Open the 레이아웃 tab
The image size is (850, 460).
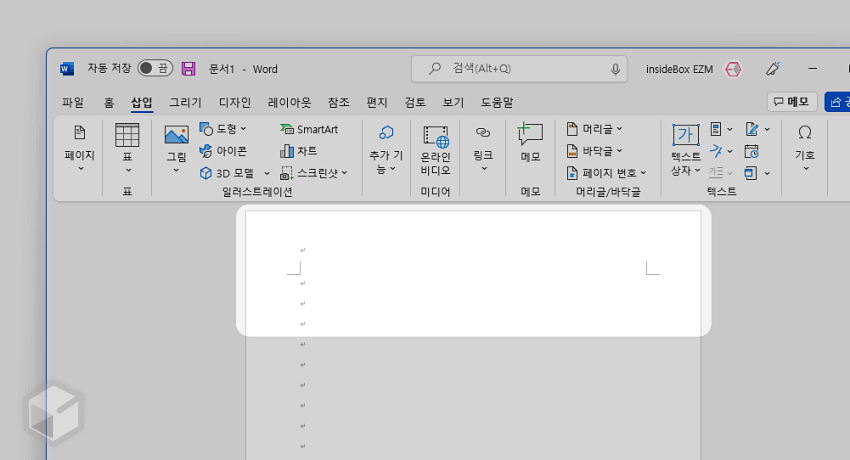point(289,102)
